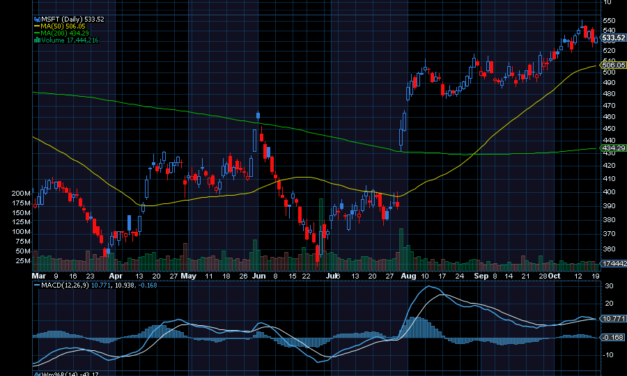Viewport: 627px width, 376px height.
Task: Select the Volume 17,444,216 legend label
Action: point(70,40)
